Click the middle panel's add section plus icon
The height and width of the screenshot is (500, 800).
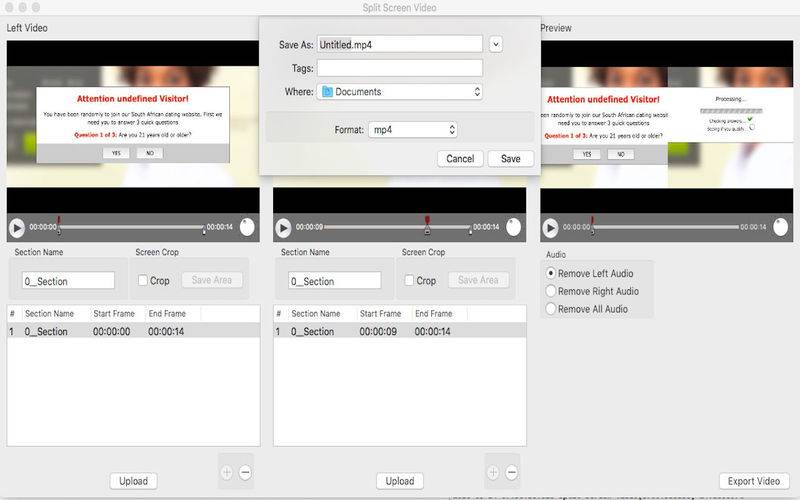[492, 472]
